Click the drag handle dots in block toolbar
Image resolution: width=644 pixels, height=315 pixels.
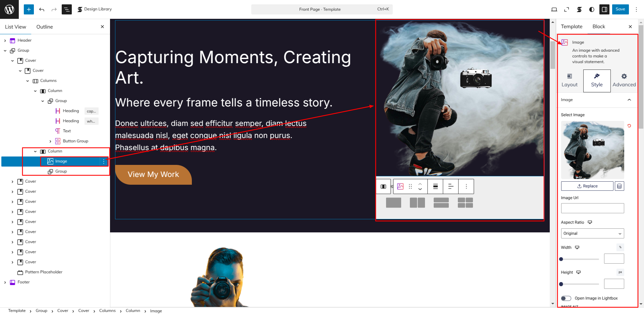click(410, 187)
